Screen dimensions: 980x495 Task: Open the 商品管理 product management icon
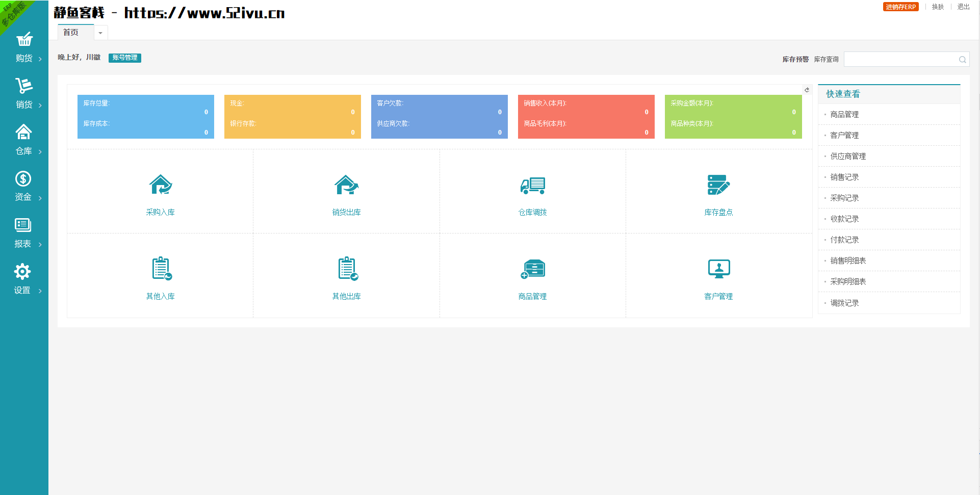533,269
